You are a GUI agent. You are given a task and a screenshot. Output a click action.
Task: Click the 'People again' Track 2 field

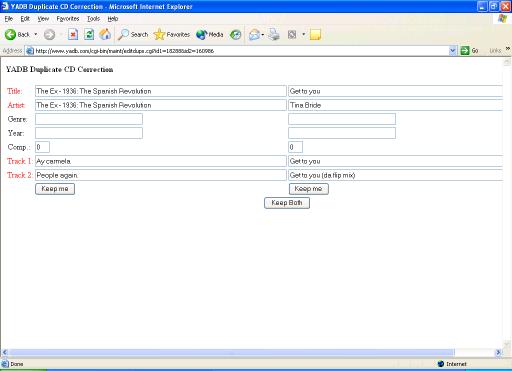(161, 175)
